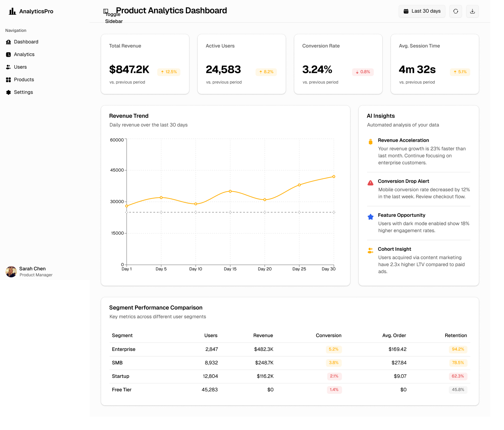The width and height of the screenshot is (504, 430).
Task: Click the Day 30 data point on chart
Action: point(334,176)
